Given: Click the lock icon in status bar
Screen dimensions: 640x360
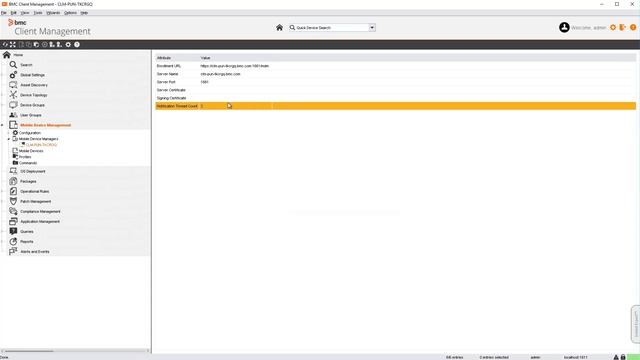Looking at the screenshot, I should 623,357.
